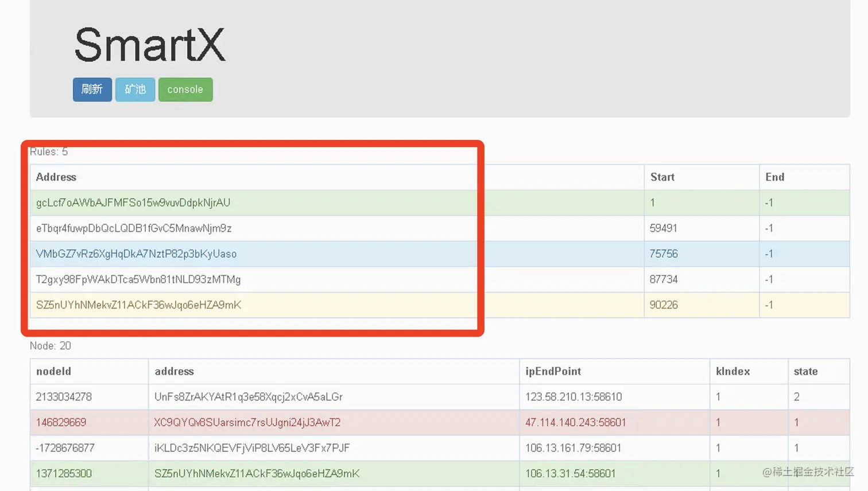Click endpoint 123.58.210.13:58610
The height and width of the screenshot is (491, 868).
click(x=573, y=397)
